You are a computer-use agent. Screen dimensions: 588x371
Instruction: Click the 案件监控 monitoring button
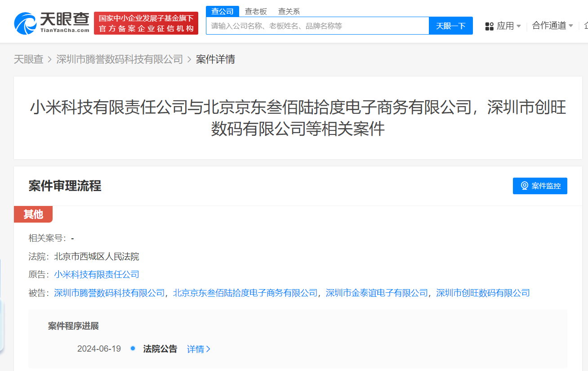pos(540,185)
